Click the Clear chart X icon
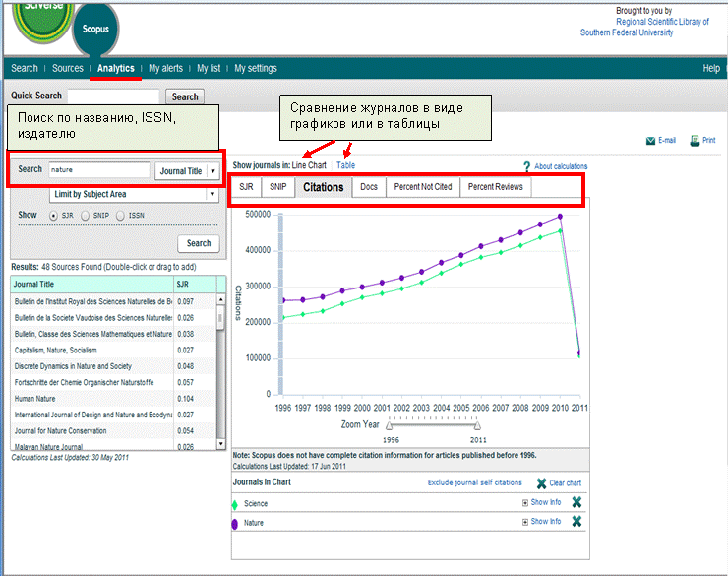Screen dimensions: 728x576 [541, 483]
